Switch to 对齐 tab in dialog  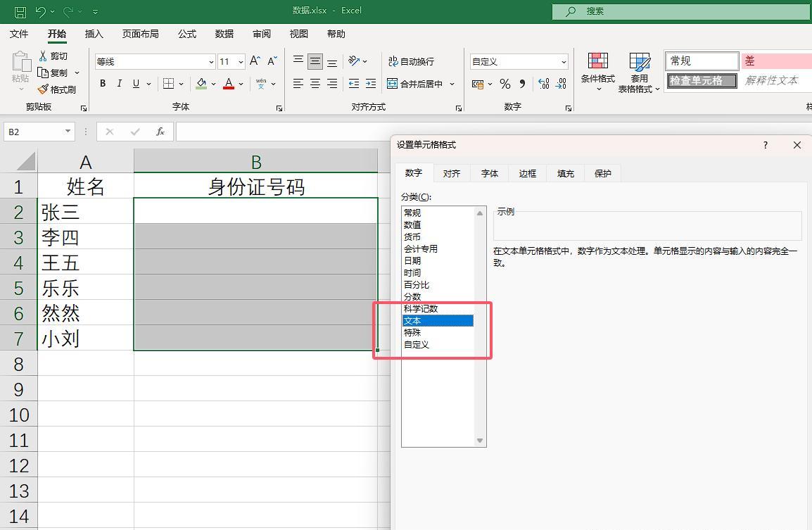pos(452,174)
